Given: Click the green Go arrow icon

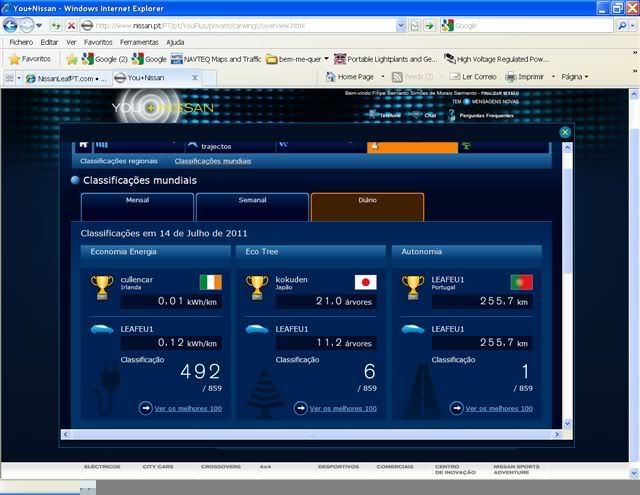Looking at the screenshot, I should pyautogui.click(x=429, y=26).
